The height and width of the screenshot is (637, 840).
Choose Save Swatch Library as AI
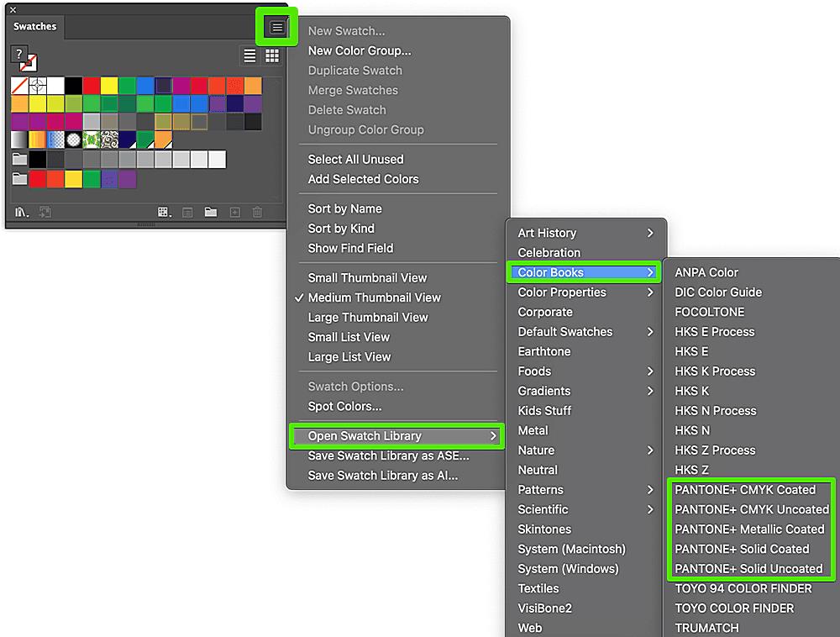tap(383, 476)
